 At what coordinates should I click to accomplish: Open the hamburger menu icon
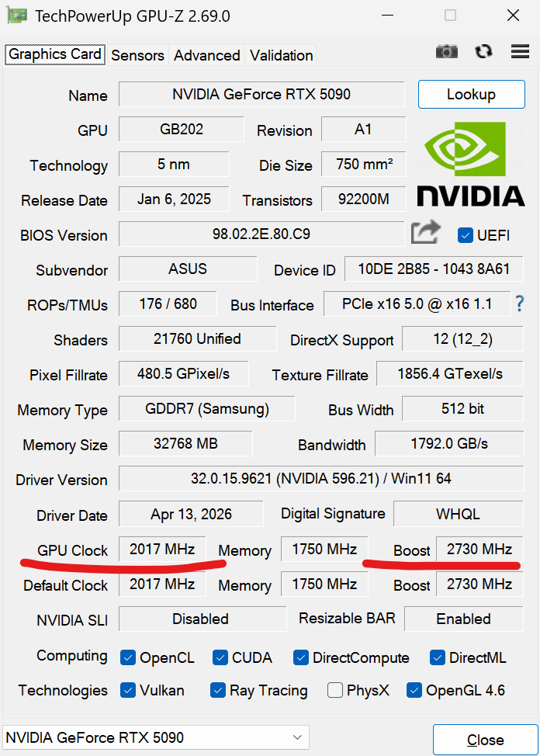(520, 51)
